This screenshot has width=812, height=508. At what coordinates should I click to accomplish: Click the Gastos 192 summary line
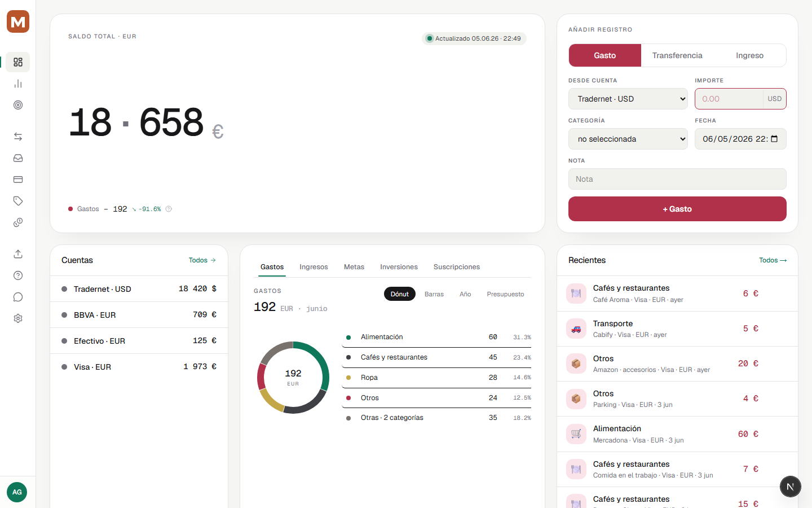pos(120,209)
